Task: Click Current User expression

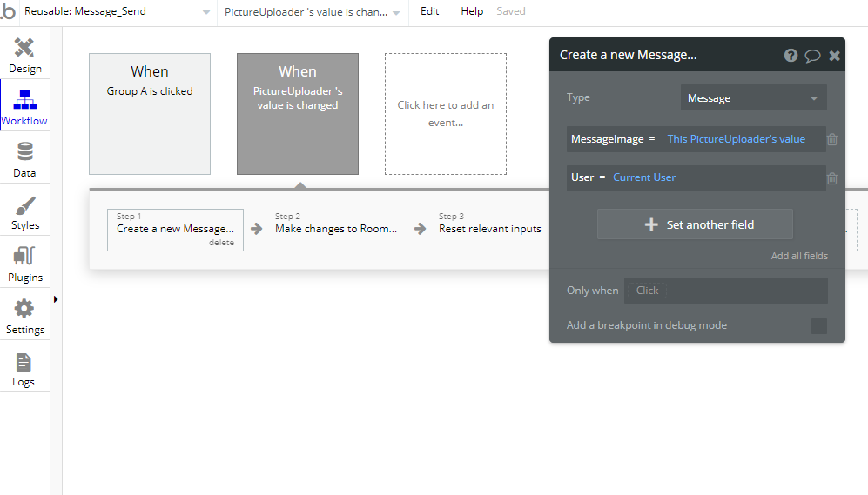Action: pyautogui.click(x=643, y=177)
